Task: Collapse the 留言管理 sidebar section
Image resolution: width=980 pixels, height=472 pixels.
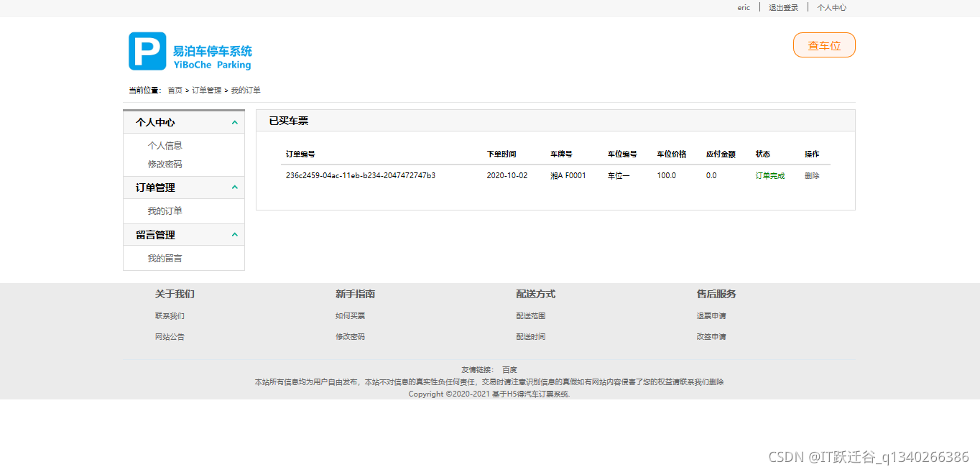Action: [234, 234]
